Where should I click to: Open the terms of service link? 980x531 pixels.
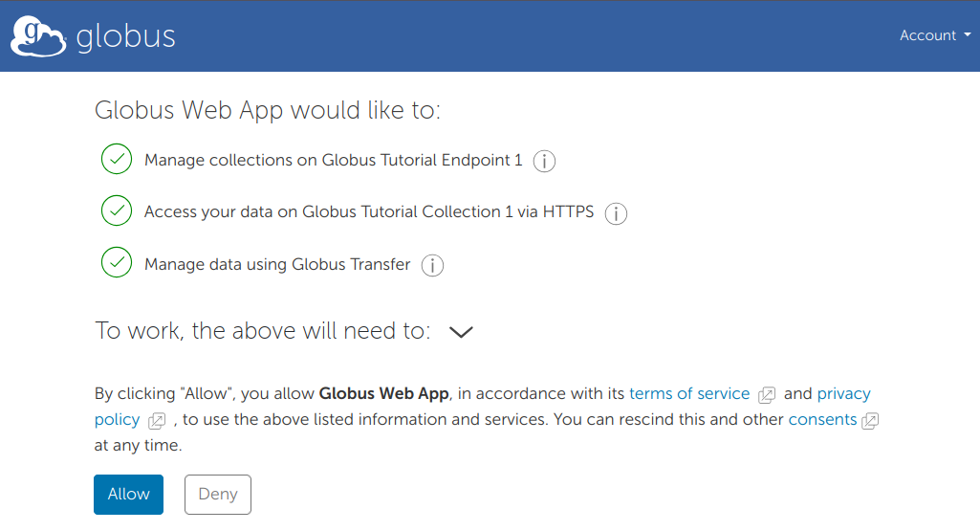pos(689,393)
